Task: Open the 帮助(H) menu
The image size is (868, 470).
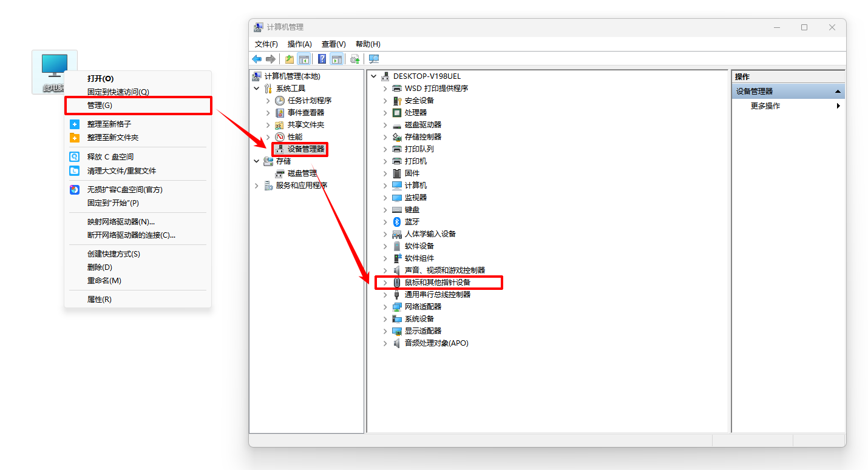Action: coord(368,44)
